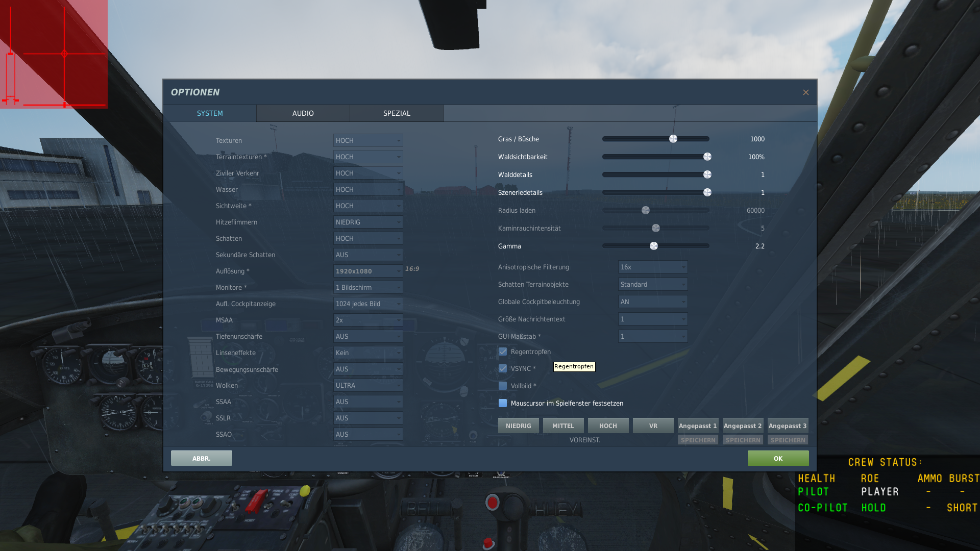Click the Gamma slider handle

(654, 246)
